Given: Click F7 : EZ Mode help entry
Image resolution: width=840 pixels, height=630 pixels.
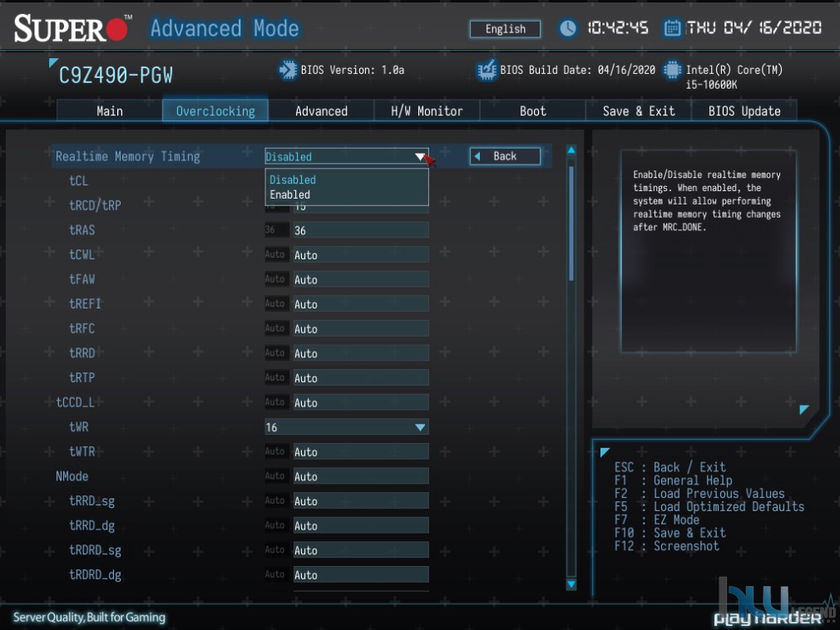Looking at the screenshot, I should pos(657,519).
